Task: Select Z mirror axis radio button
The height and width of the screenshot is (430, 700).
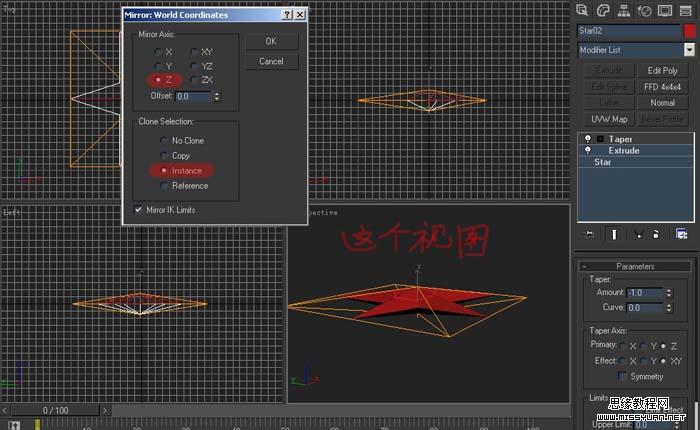Action: (158, 80)
